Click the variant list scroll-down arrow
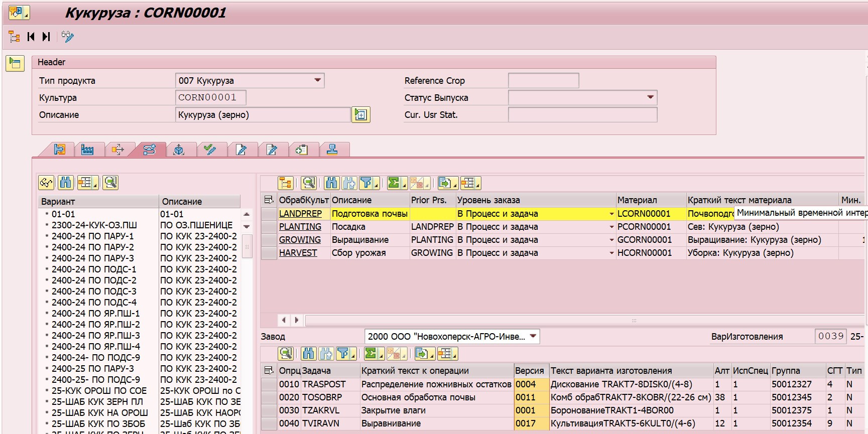 [x=246, y=227]
